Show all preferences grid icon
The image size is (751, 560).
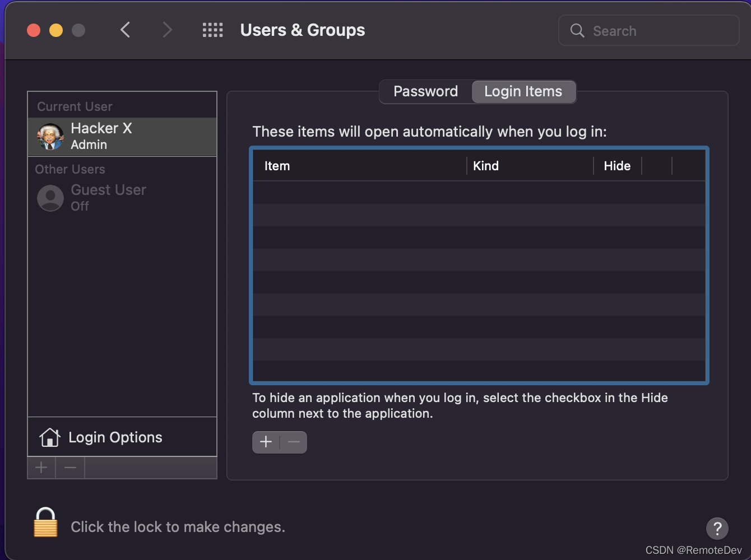pos(212,30)
